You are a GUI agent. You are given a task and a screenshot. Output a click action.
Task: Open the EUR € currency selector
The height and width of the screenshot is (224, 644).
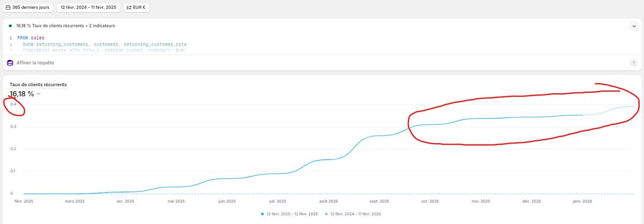pos(137,8)
